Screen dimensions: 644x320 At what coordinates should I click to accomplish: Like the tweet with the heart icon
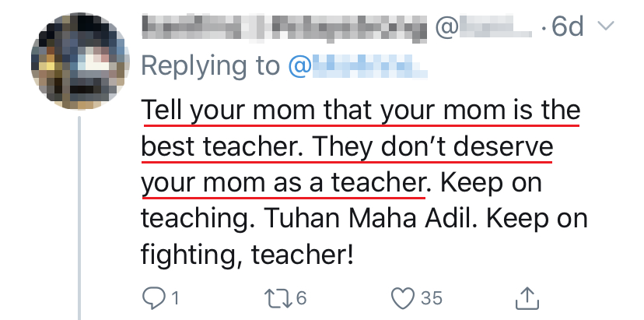coord(401,297)
